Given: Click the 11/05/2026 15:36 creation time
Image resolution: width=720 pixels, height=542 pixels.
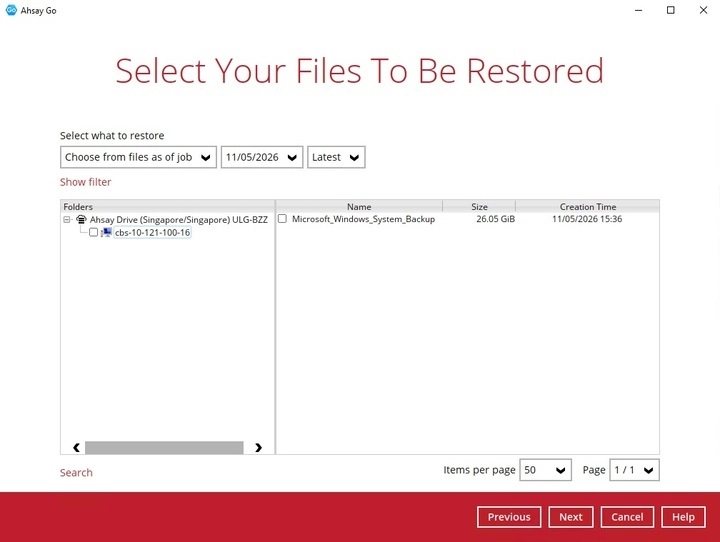Looking at the screenshot, I should coord(587,219).
